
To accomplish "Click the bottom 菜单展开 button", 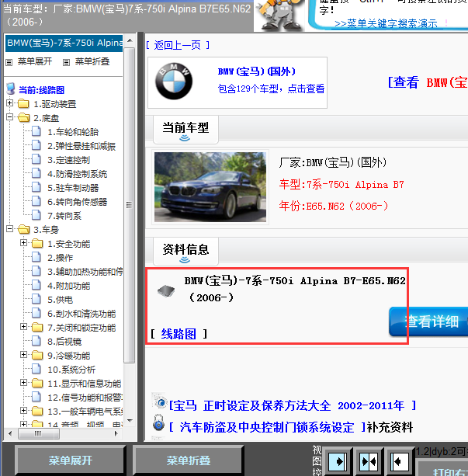I will coord(71,460).
